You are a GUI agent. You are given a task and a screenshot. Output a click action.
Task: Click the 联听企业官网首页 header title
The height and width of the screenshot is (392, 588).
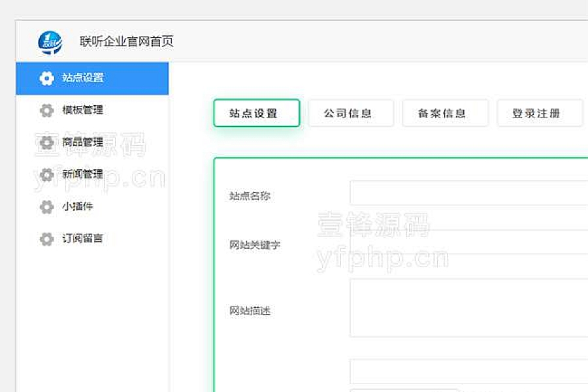[x=126, y=41]
